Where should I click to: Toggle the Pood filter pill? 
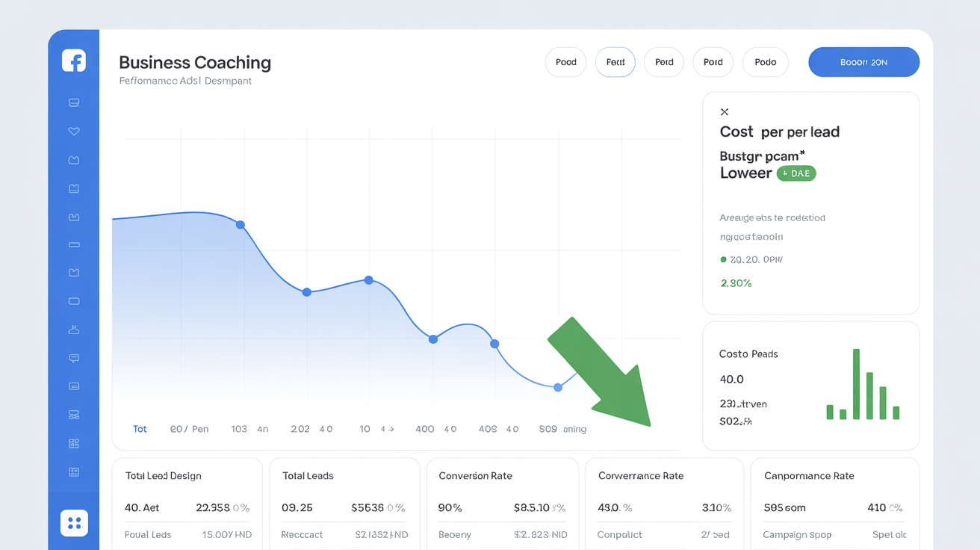coord(565,62)
